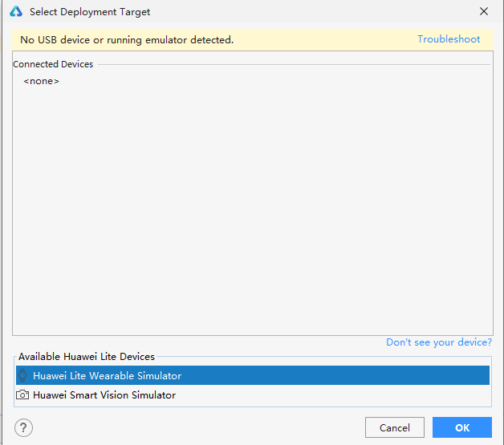The height and width of the screenshot is (445, 504).
Task: Open help via the question mark icon
Action: click(23, 427)
